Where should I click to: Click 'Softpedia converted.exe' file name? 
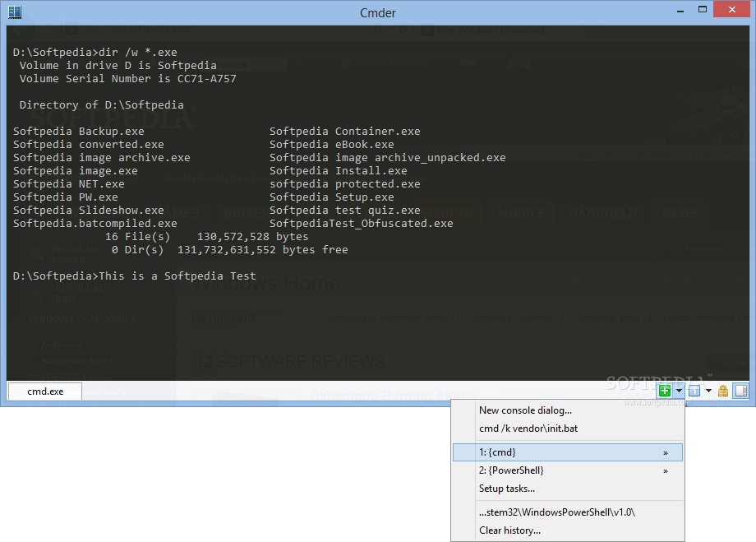coord(88,144)
